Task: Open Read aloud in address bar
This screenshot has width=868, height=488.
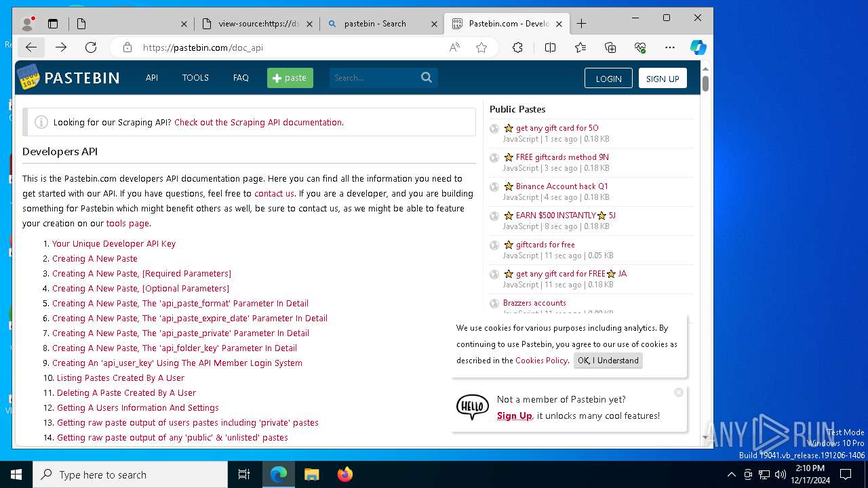Action: [x=454, y=47]
